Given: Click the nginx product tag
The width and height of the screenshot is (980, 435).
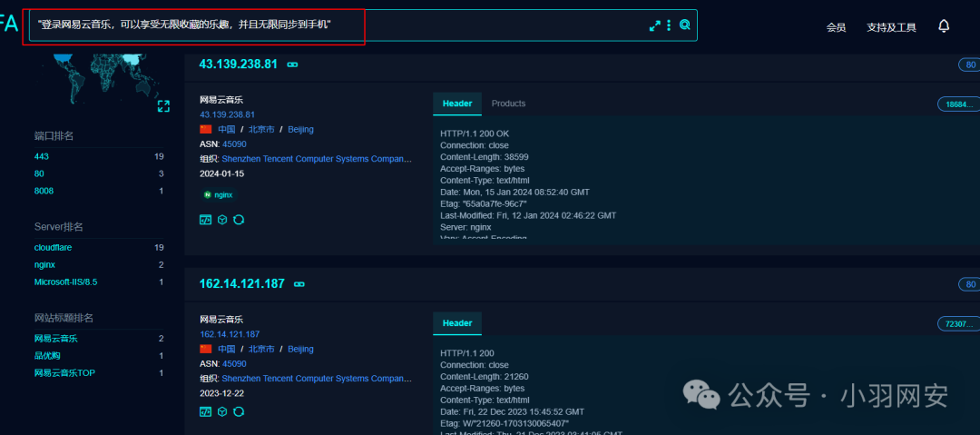Looking at the screenshot, I should tap(218, 194).
